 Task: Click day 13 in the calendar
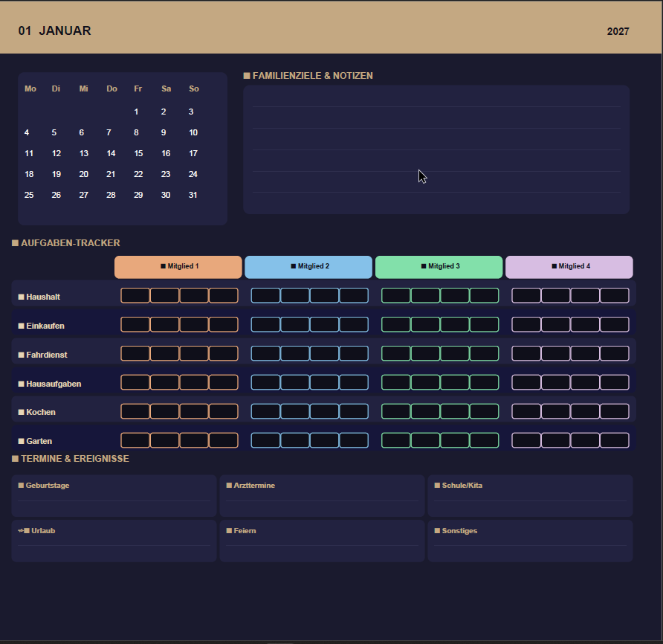84,153
